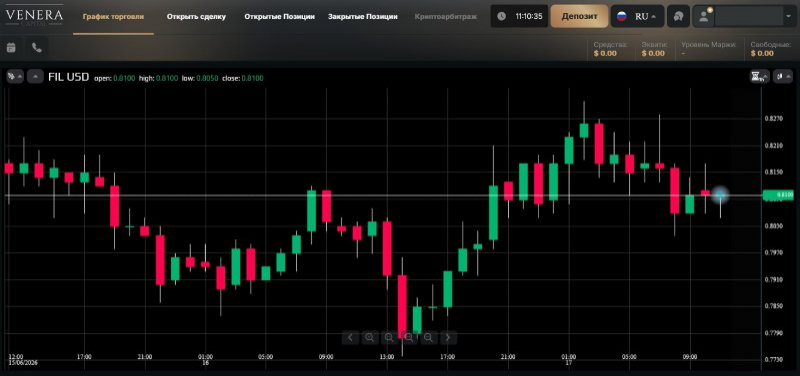Click the first magnifier zoom icon
The height and width of the screenshot is (376, 800).
(x=369, y=337)
